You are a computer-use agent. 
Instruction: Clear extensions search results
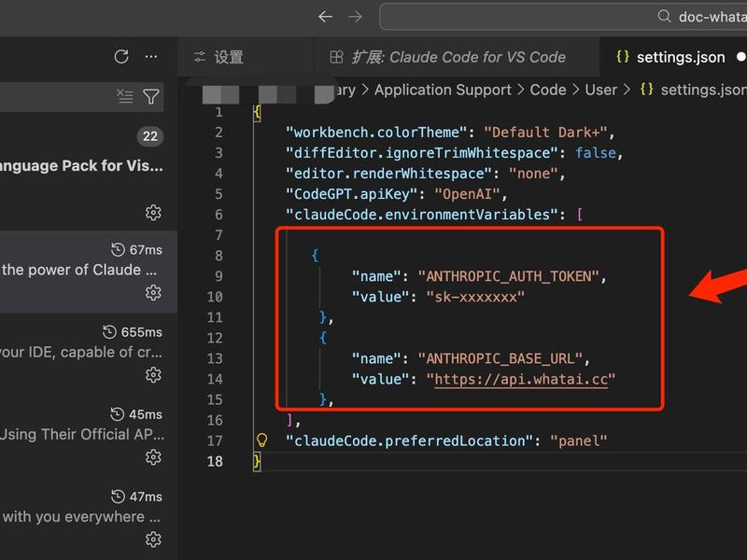(125, 96)
